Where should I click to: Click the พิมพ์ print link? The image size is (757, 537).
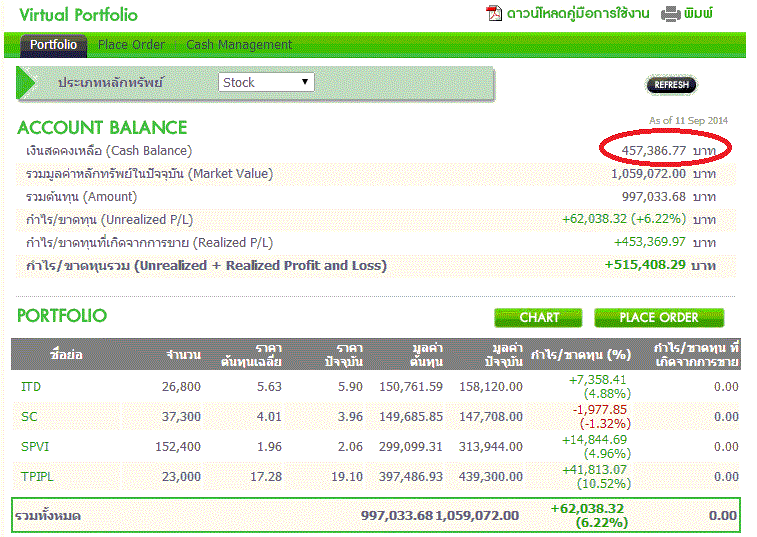tap(698, 14)
